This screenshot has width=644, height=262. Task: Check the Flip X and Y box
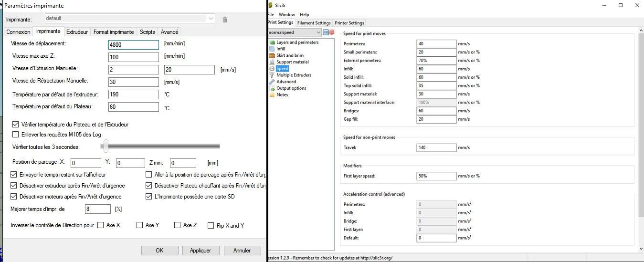pos(211,225)
